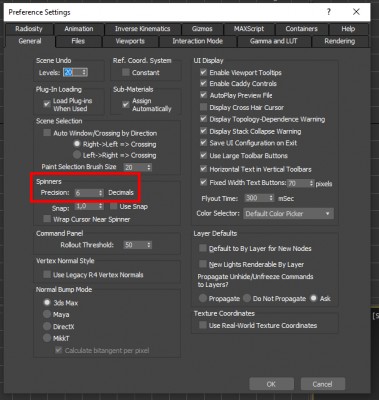379x400 pixels.
Task: Click the Cancel button
Action: point(322,384)
